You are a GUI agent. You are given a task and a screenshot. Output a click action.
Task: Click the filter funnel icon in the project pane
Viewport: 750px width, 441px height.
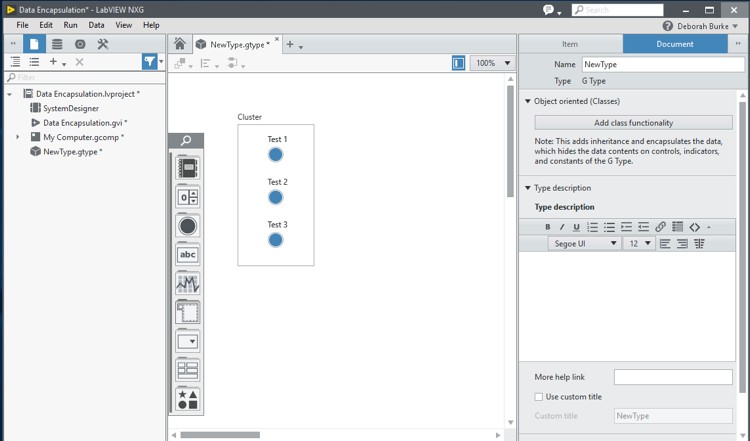(x=149, y=62)
